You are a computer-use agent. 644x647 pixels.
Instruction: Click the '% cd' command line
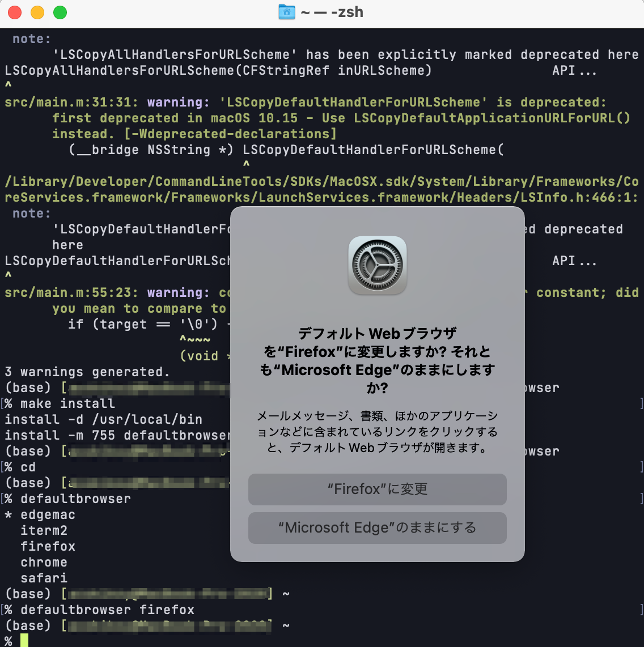coord(20,467)
